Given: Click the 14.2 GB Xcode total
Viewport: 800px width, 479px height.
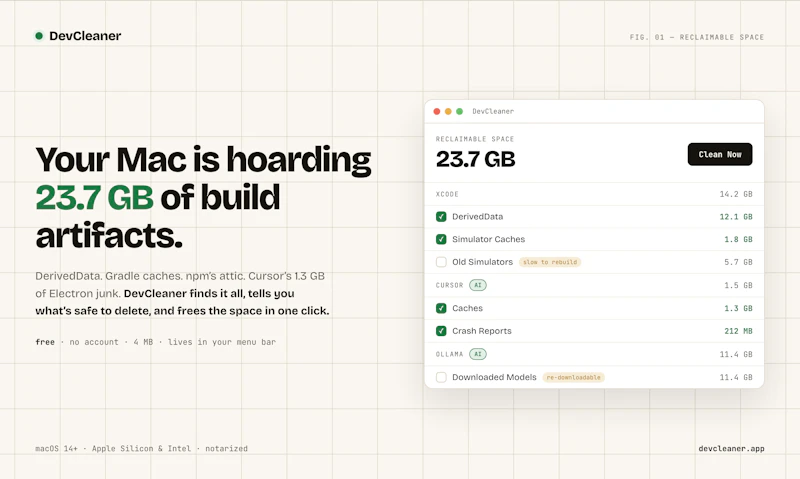Looking at the screenshot, I should [736, 194].
